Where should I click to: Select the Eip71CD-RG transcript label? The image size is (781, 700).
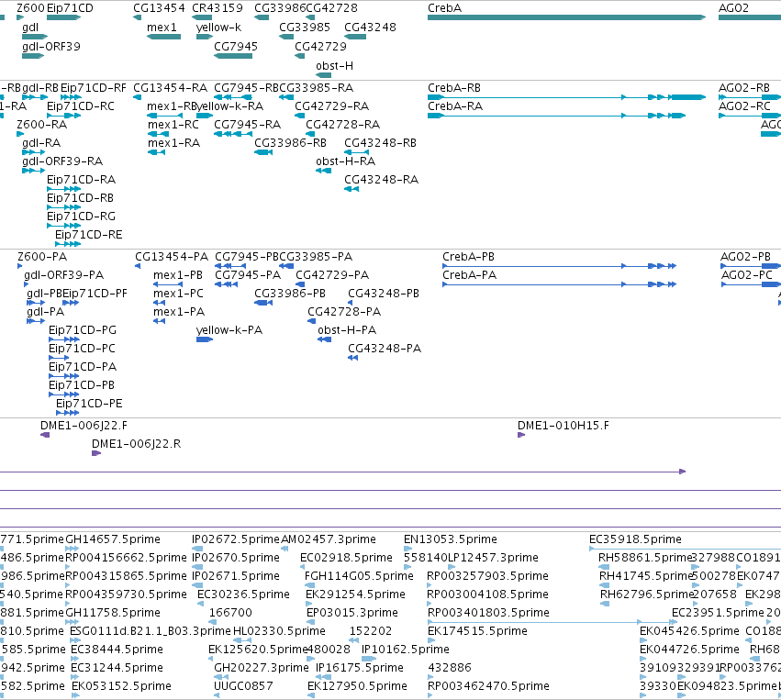81,217
